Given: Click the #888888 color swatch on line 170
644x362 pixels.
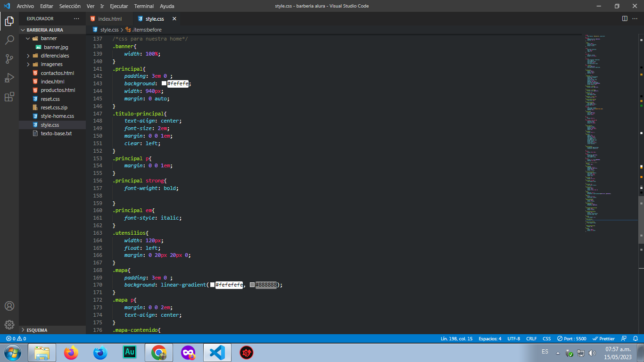Looking at the screenshot, I should click(x=252, y=285).
